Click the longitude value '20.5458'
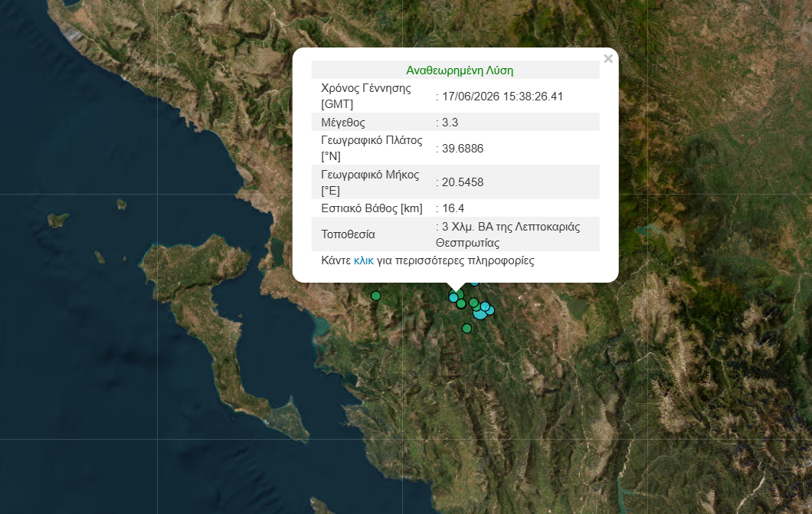The image size is (812, 514). (463, 182)
